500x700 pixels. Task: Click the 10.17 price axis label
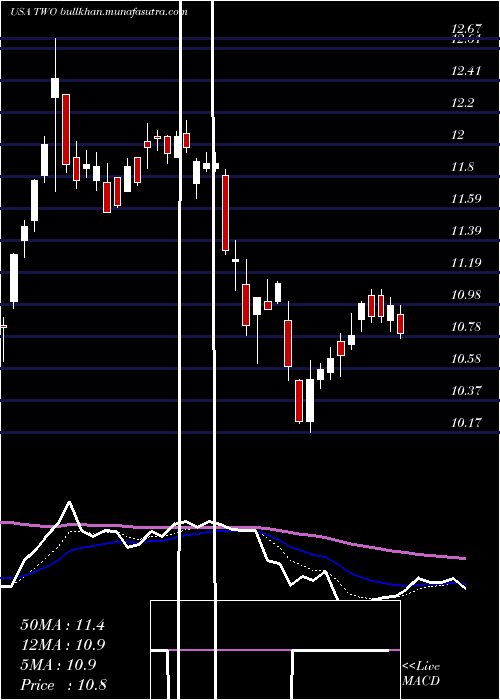tap(467, 422)
